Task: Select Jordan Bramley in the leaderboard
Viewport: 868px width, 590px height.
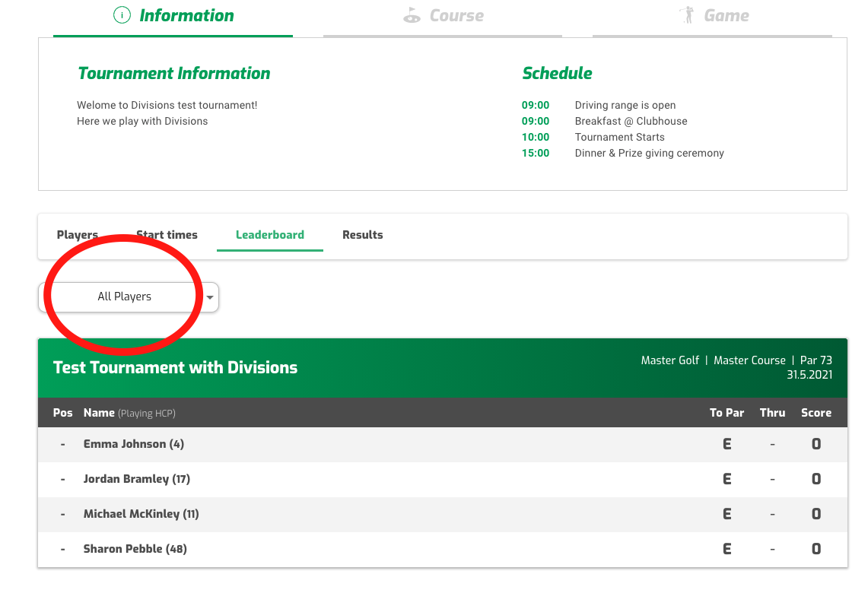Action: (136, 479)
